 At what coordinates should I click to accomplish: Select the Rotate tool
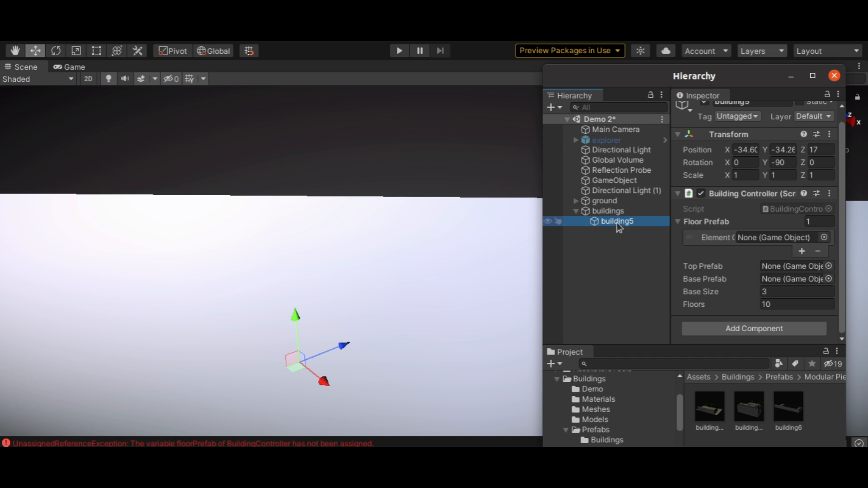[56, 51]
